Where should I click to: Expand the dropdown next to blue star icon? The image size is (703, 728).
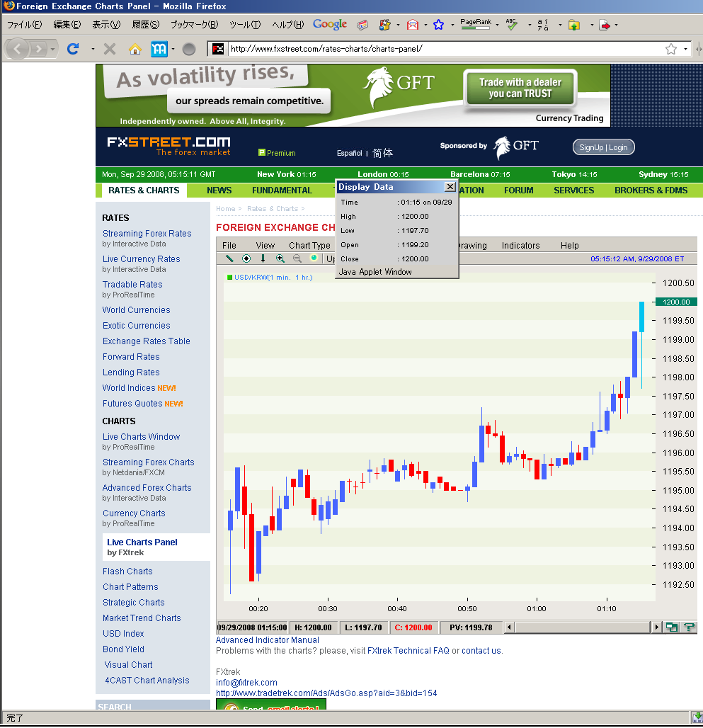[x=452, y=25]
